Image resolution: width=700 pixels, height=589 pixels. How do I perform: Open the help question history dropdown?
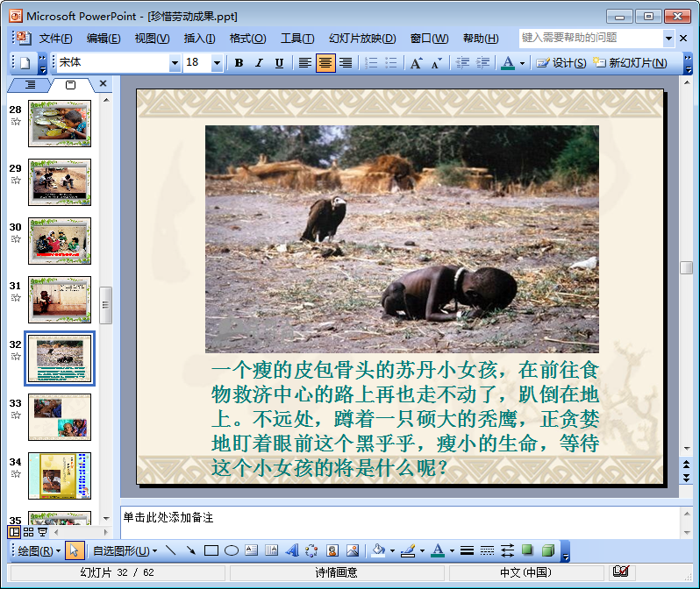(668, 39)
